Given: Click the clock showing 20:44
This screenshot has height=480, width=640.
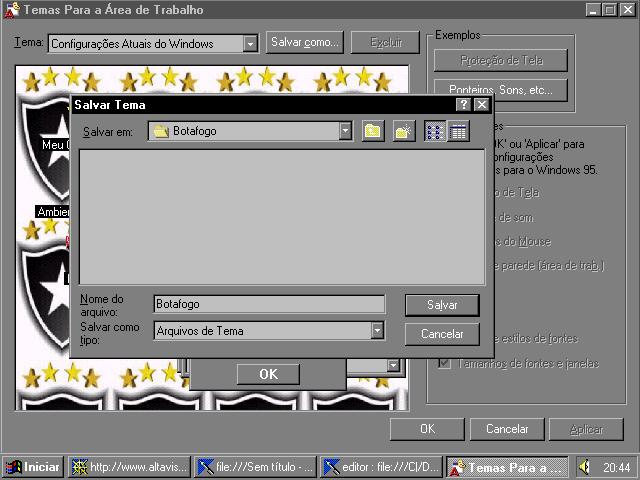Looking at the screenshot, I should click(616, 467).
